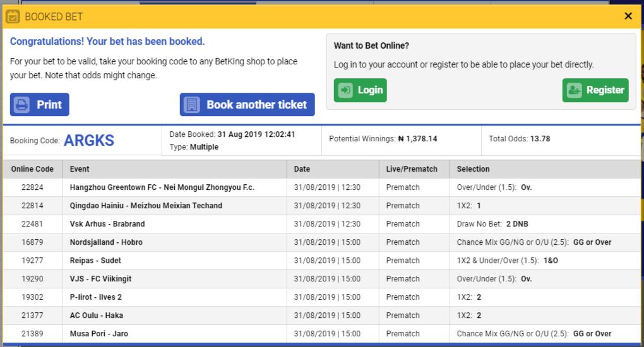
Task: Select the Nordsjalland - Hobro event
Action: click(106, 242)
